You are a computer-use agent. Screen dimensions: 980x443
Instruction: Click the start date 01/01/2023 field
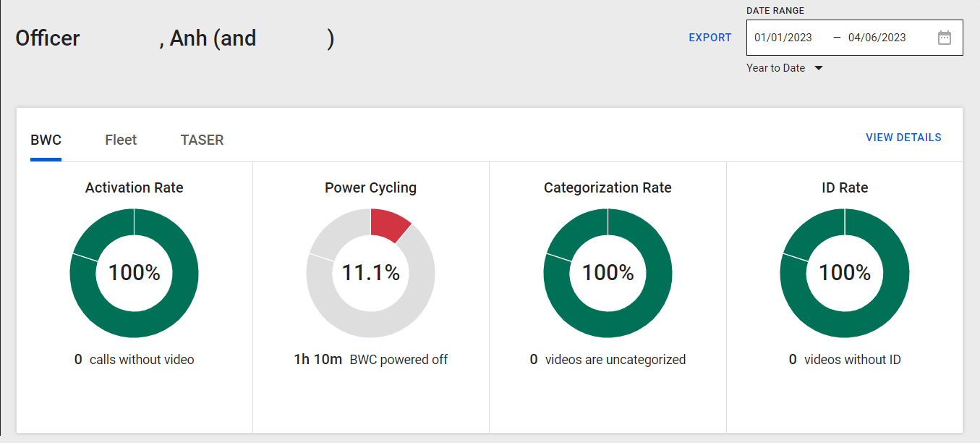pyautogui.click(x=783, y=38)
